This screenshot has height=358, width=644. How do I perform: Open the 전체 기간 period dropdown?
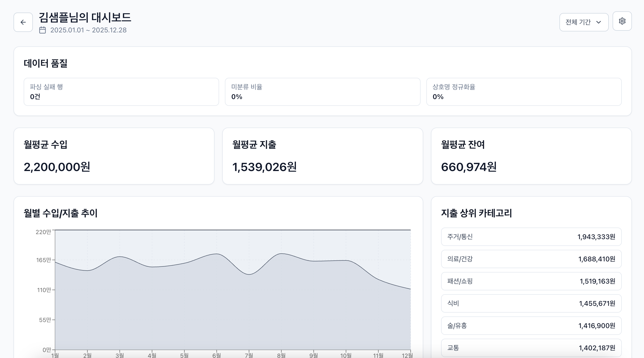(x=584, y=22)
